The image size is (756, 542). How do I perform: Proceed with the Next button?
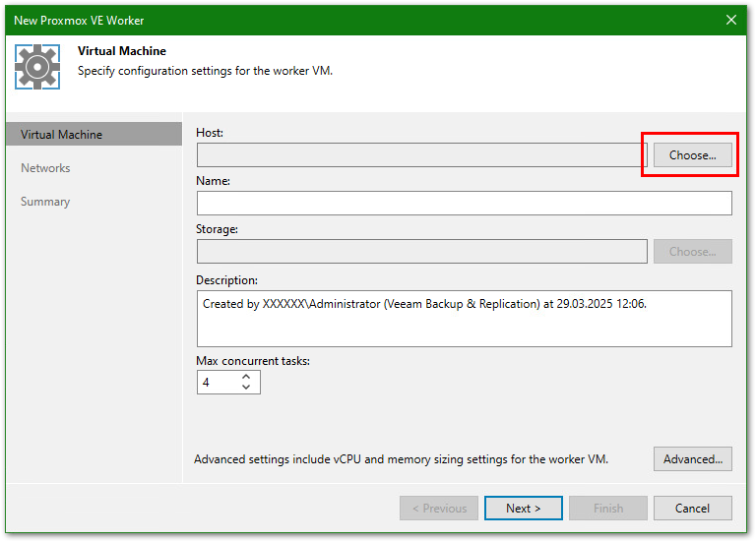tap(523, 509)
